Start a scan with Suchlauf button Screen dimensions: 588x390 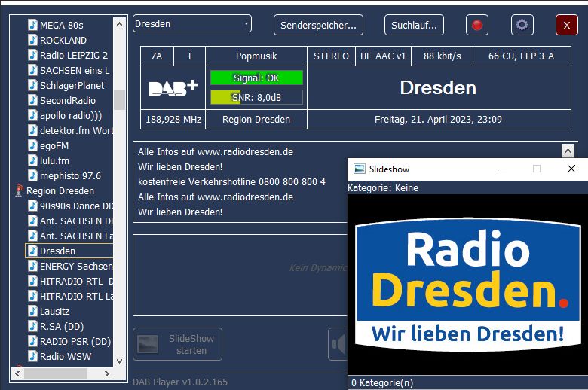414,25
